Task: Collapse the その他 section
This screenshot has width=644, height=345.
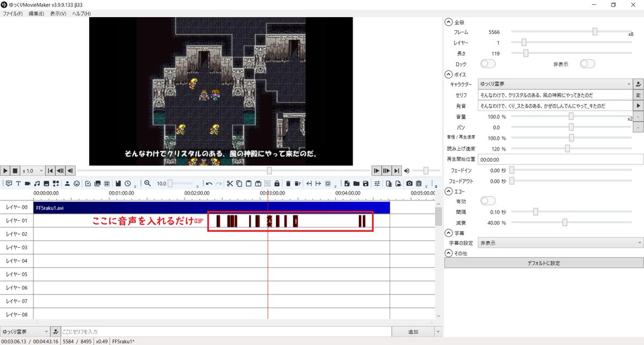Action: pyautogui.click(x=448, y=253)
